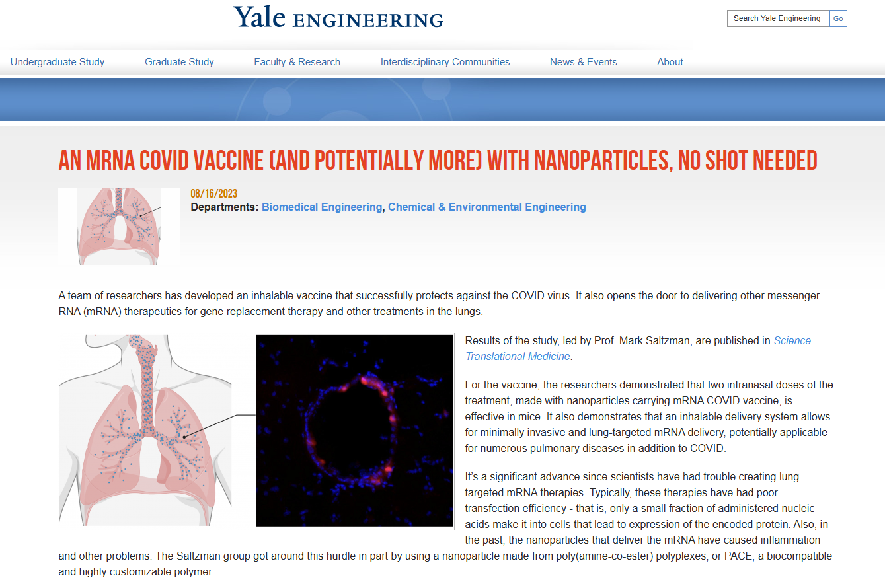Open Interdisciplinary Communities menu
Screen dimensions: 885x588
coord(445,62)
